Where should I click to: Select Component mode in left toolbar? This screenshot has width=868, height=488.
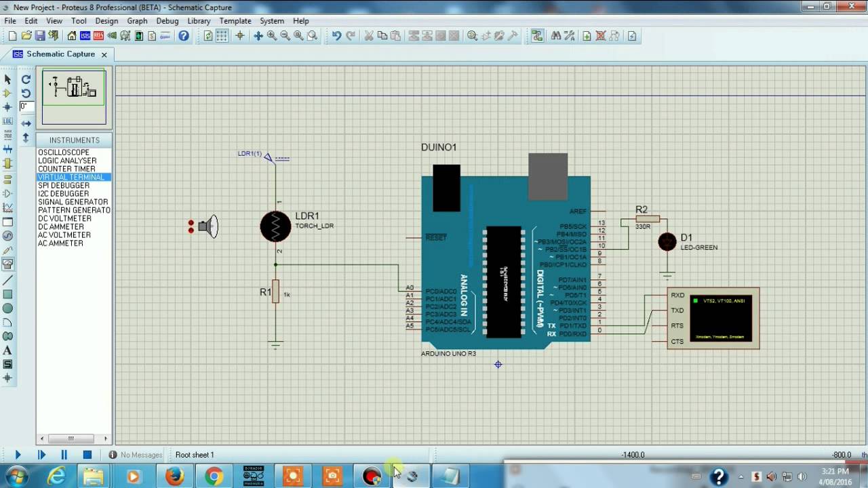coord(8,94)
